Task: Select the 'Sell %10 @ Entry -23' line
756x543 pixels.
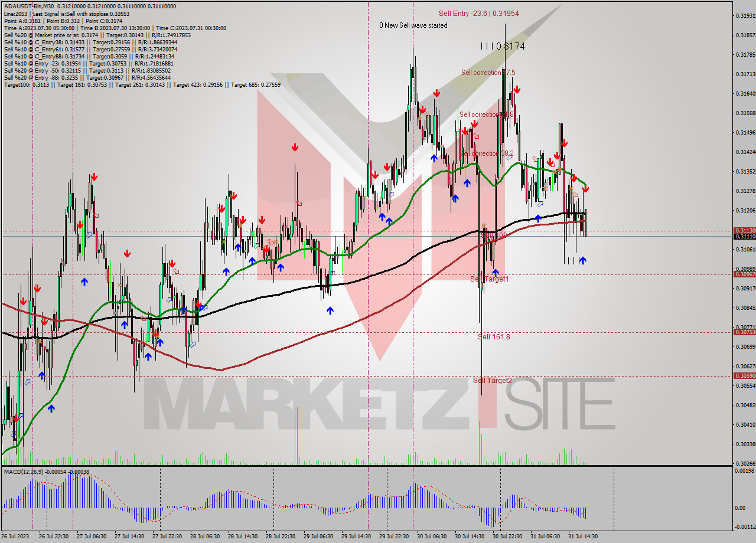Action: tap(89, 63)
